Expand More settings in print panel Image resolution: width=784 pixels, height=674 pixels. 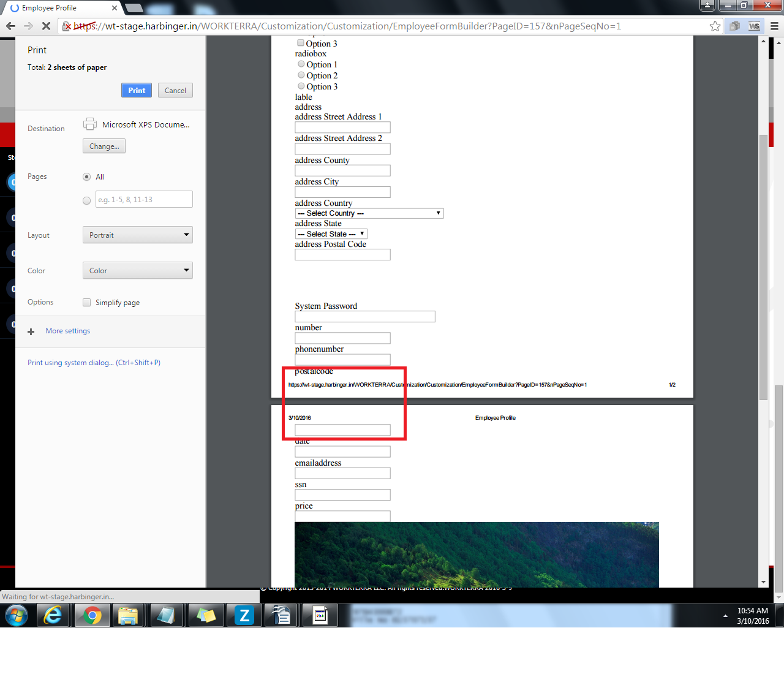(67, 331)
